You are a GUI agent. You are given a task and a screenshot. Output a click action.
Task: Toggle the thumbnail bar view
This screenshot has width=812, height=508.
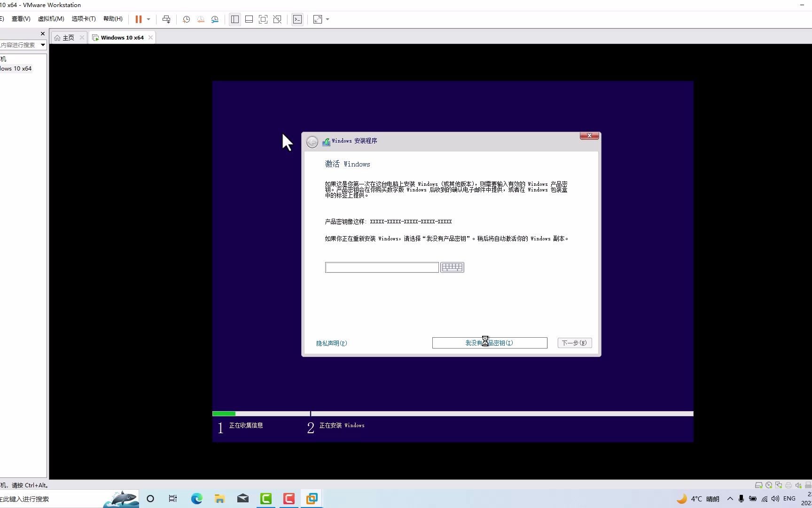click(x=249, y=19)
